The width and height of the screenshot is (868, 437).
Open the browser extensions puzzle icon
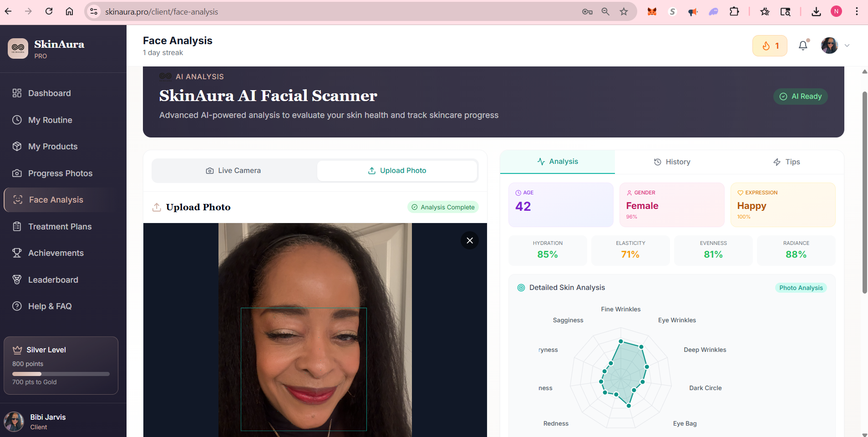(x=734, y=12)
